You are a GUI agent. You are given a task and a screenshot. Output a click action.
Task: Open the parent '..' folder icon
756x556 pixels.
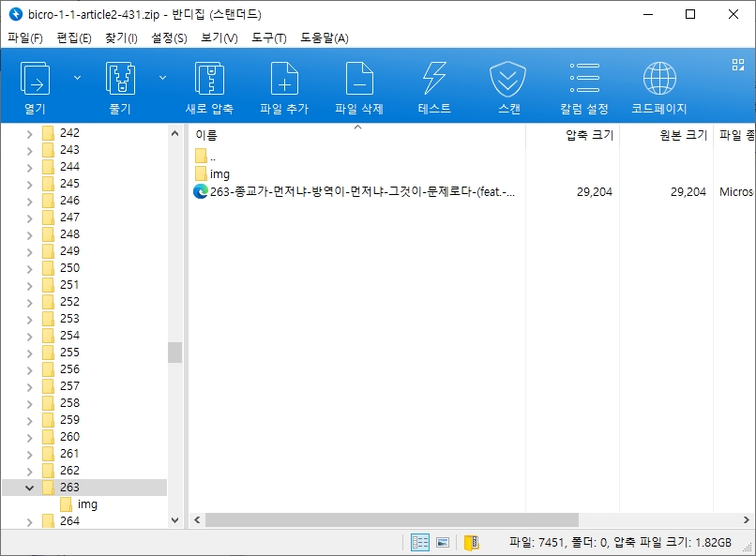(x=201, y=156)
